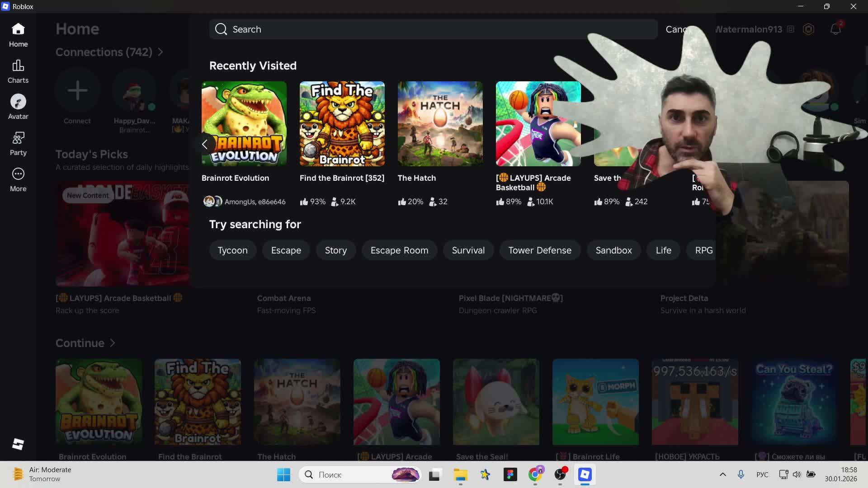This screenshot has height=488, width=868.
Task: Expand the Continue section chevron
Action: [x=113, y=343]
